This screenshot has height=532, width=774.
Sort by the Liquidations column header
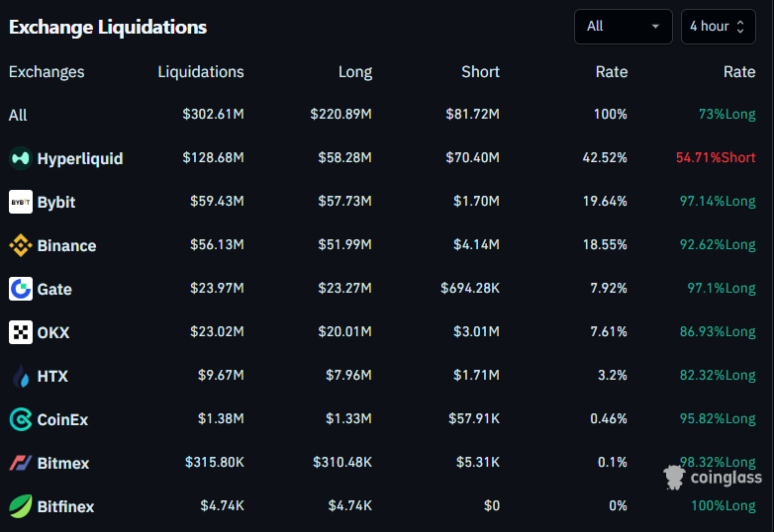pos(201,71)
